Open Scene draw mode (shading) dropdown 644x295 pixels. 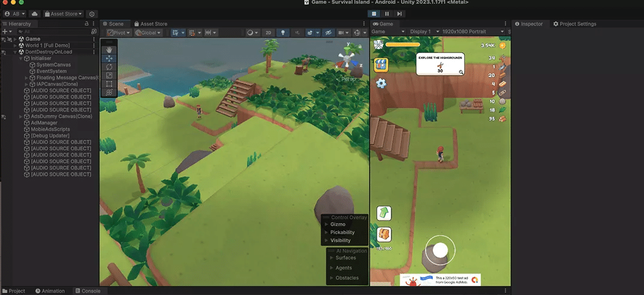click(253, 33)
